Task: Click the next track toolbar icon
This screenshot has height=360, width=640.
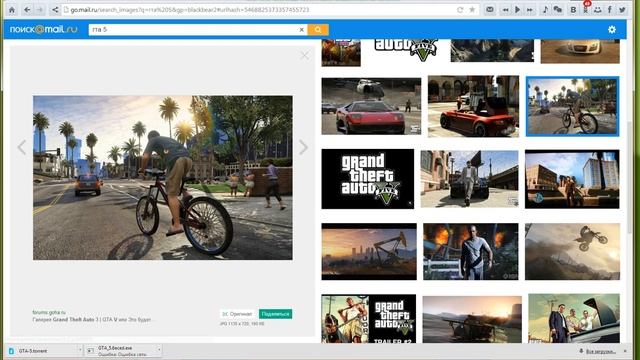Action: coord(529,10)
